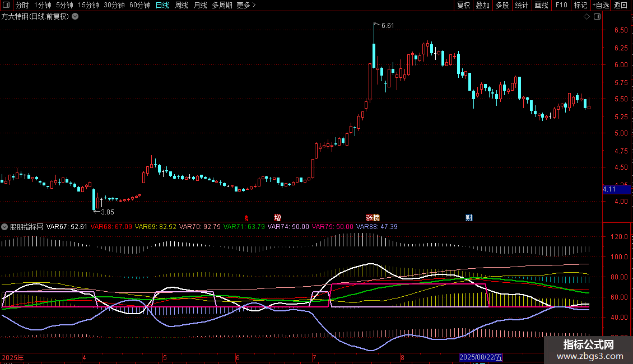This screenshot has width=633, height=364.
Task: Open the stock title dropdown next to 方大特钢
Action: (x=75, y=16)
